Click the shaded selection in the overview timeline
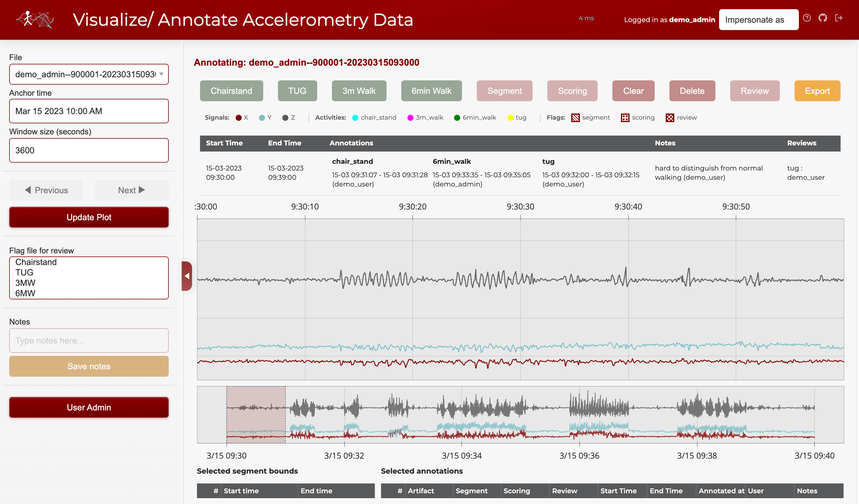The height and width of the screenshot is (504, 859). [x=256, y=415]
